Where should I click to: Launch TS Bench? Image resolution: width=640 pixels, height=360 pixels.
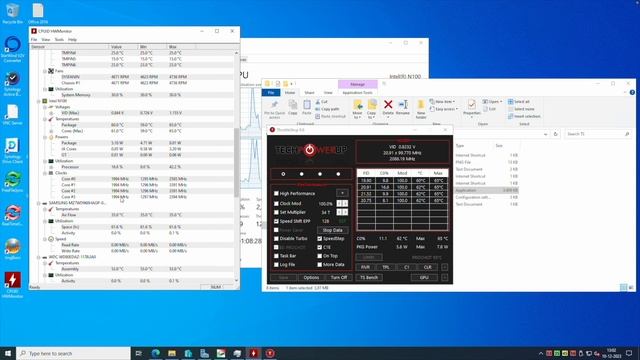pos(369,278)
